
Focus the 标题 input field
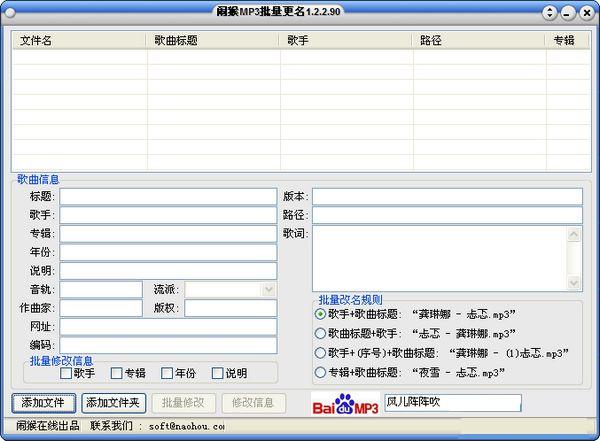[168, 197]
